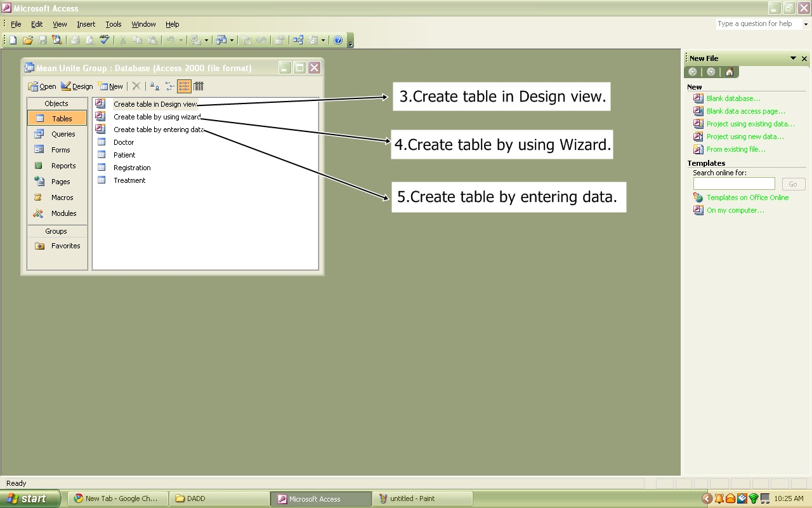Click the Windows start button
This screenshot has width=812, height=508.
pos(30,498)
